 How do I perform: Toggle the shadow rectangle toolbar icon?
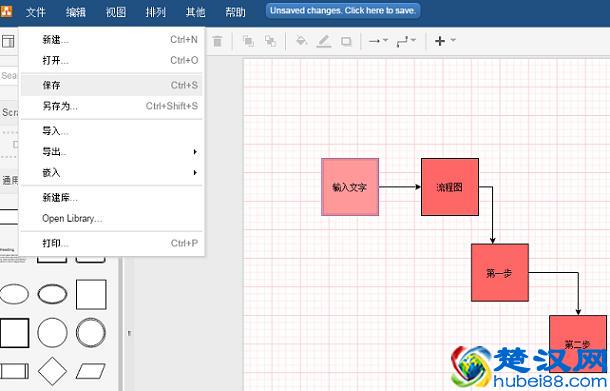(x=346, y=41)
